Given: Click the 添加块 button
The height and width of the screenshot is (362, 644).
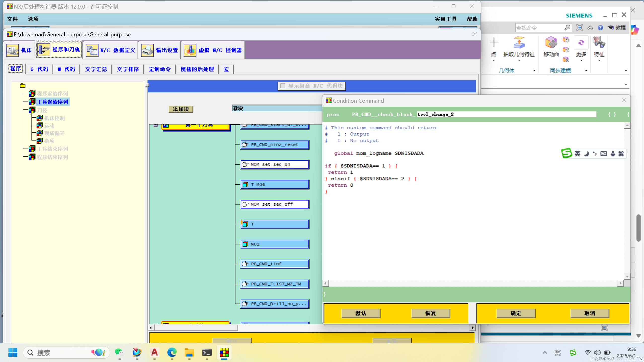Looking at the screenshot, I should click(x=181, y=109).
